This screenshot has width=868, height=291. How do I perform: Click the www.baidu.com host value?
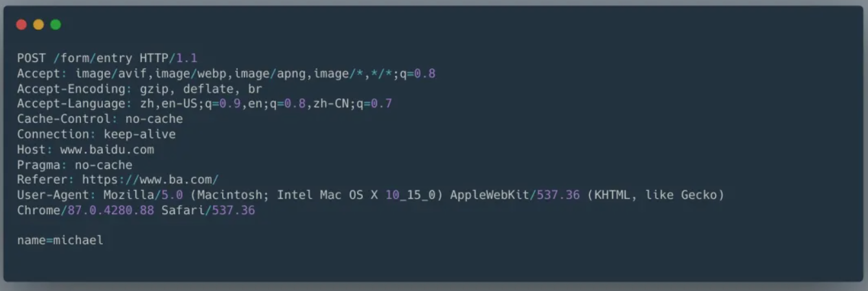tap(108, 149)
